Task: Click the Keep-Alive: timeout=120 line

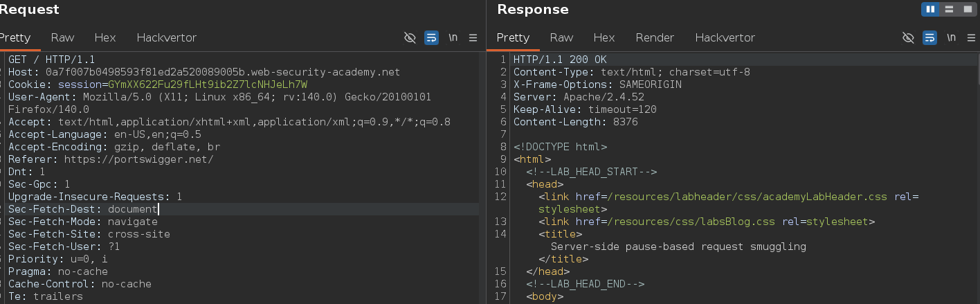Action: tap(585, 109)
